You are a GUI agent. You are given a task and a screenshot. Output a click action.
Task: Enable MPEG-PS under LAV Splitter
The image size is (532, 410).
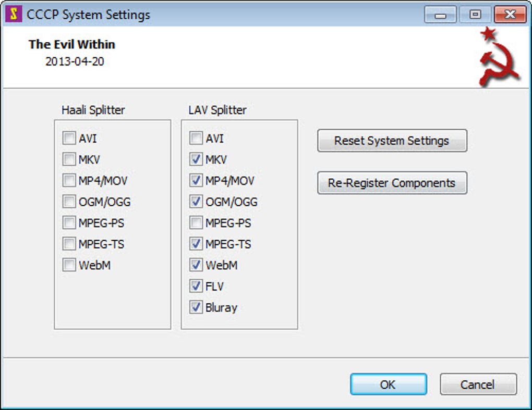click(196, 223)
